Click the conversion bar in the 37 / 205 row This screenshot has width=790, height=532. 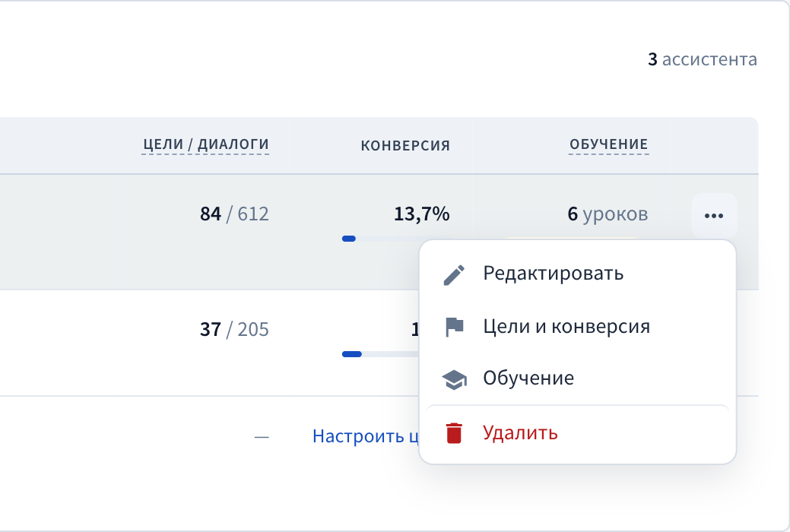click(380, 354)
